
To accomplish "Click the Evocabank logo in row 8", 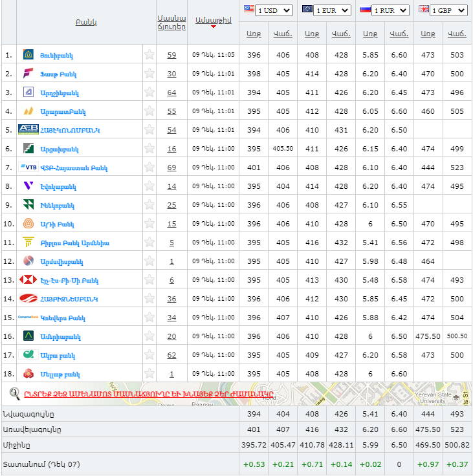I will click(28, 186).
